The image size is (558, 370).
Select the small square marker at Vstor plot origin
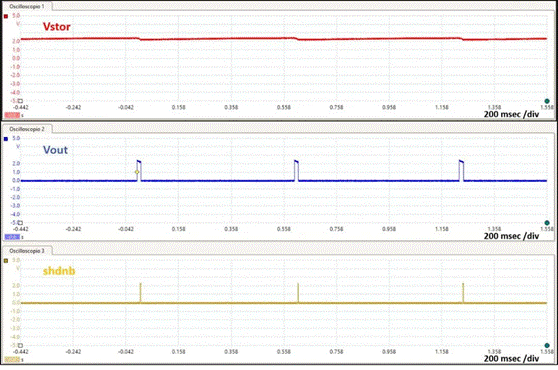coord(20,101)
